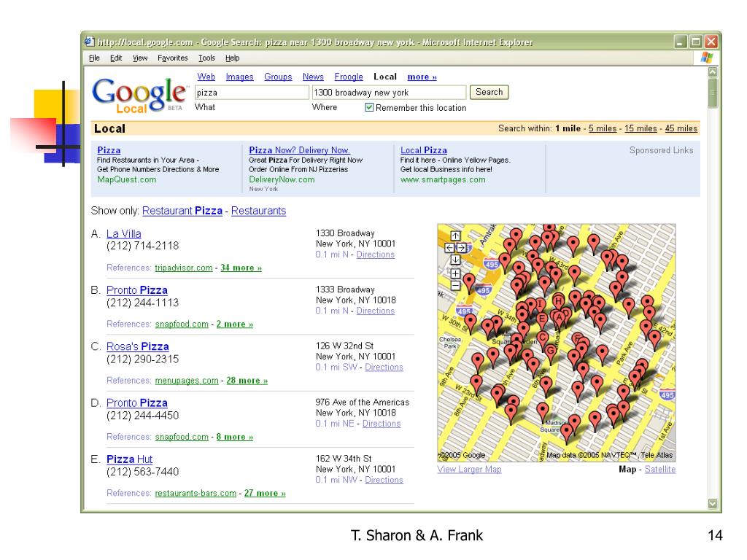Open the Help menu
747x560 pixels.
233,58
